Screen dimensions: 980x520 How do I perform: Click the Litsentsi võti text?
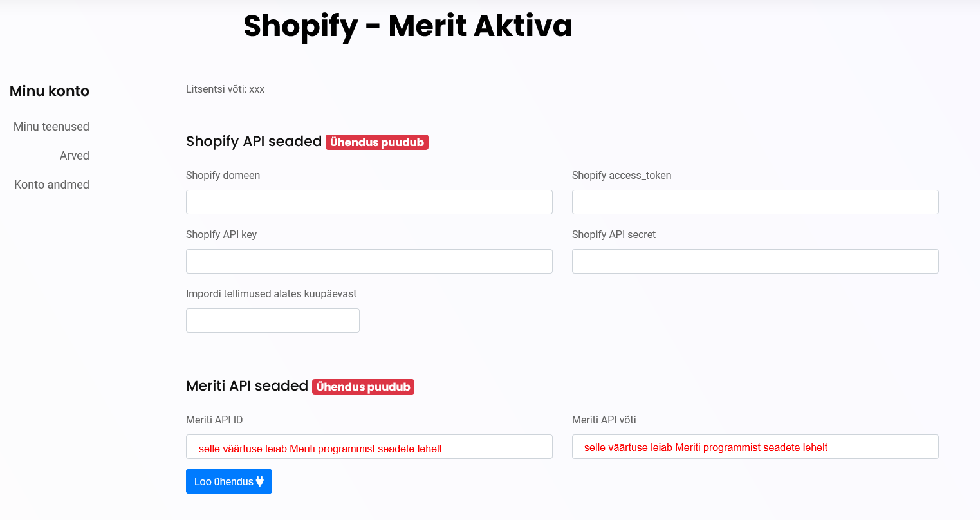pos(225,89)
